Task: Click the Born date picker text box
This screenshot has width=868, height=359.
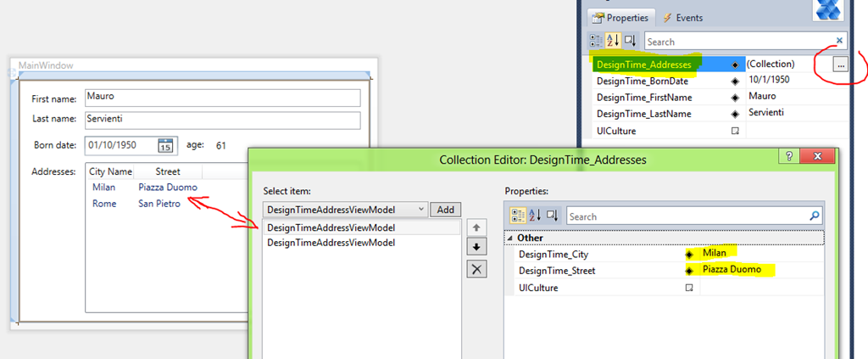Action: [x=120, y=145]
